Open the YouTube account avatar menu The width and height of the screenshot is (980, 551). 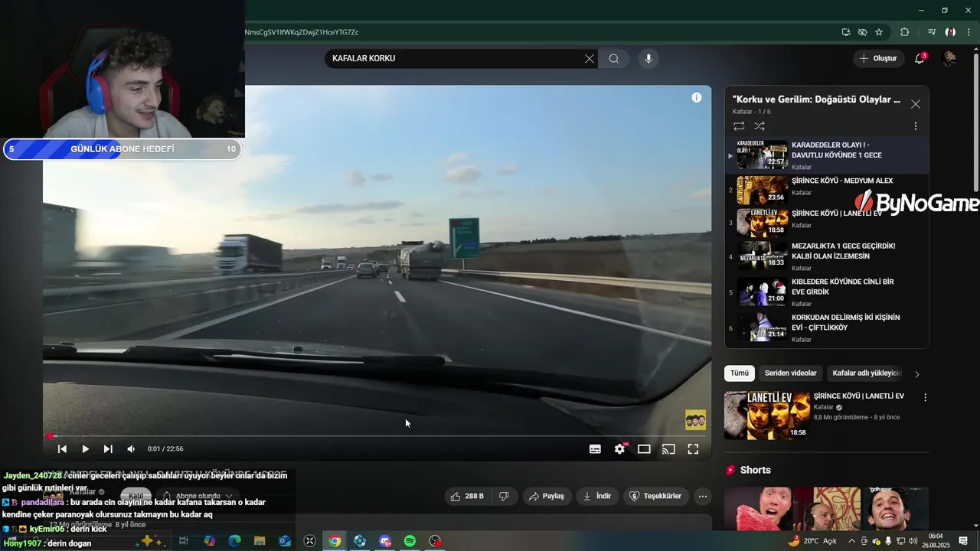949,58
